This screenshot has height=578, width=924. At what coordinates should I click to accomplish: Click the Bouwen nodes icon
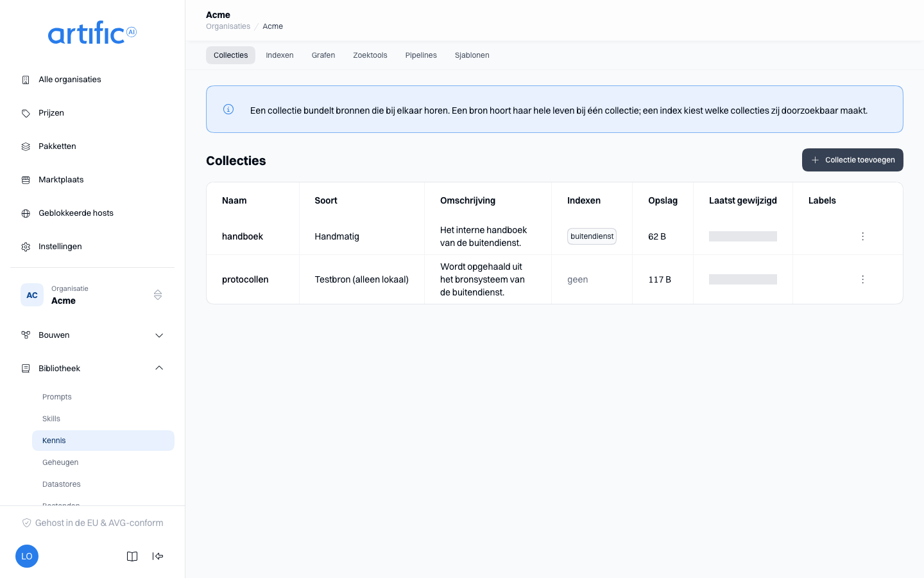click(x=26, y=335)
